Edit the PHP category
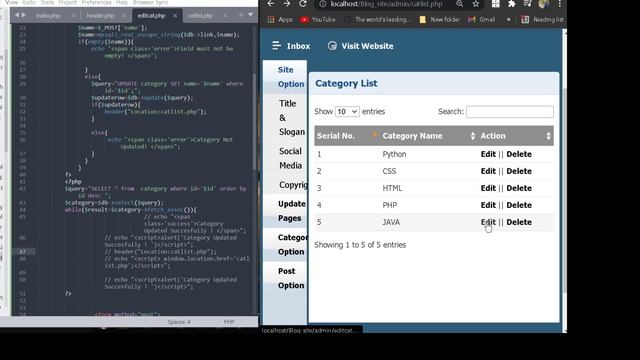 488,205
